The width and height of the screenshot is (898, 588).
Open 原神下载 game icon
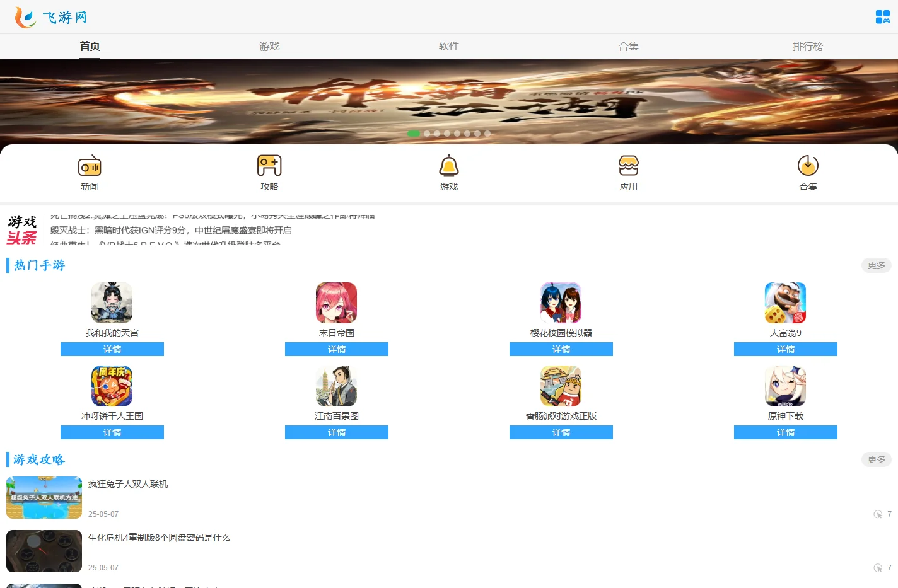coord(786,386)
